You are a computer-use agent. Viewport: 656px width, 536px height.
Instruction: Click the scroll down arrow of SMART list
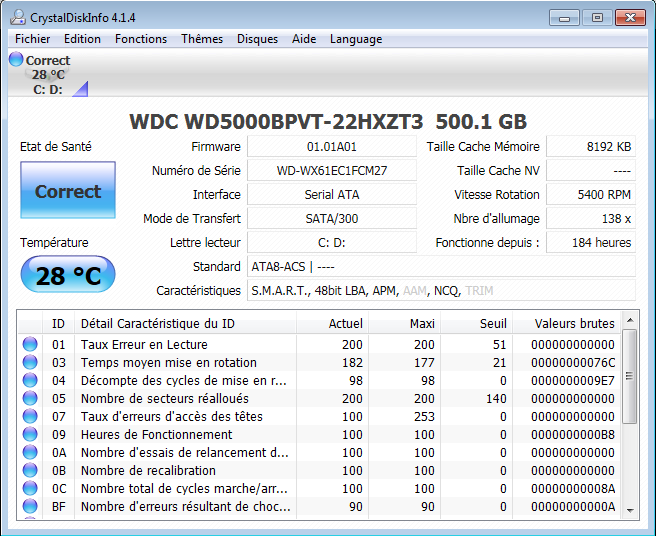point(630,510)
